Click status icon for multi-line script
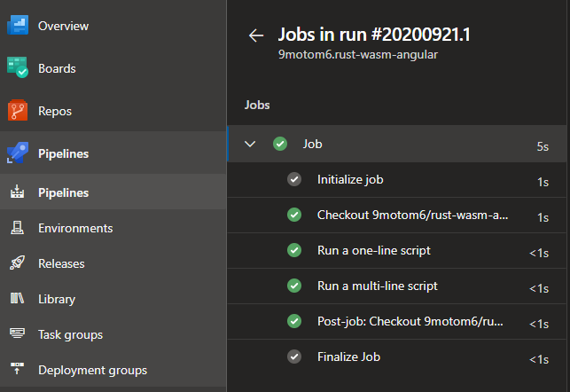 pos(294,286)
